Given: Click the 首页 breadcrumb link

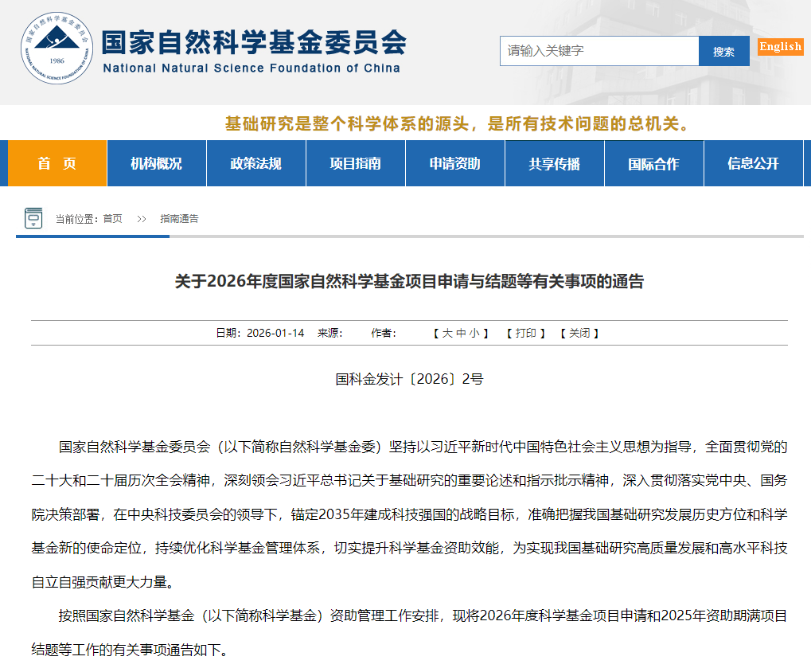Looking at the screenshot, I should pyautogui.click(x=112, y=218).
